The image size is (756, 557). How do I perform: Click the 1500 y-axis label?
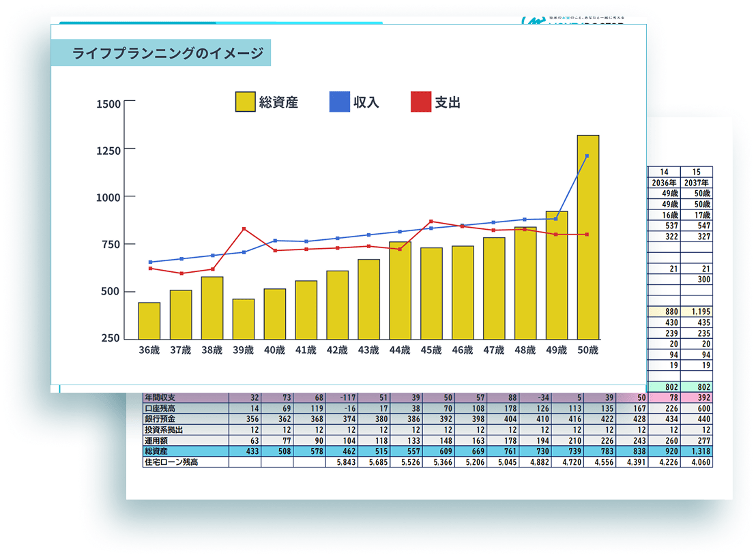click(109, 104)
